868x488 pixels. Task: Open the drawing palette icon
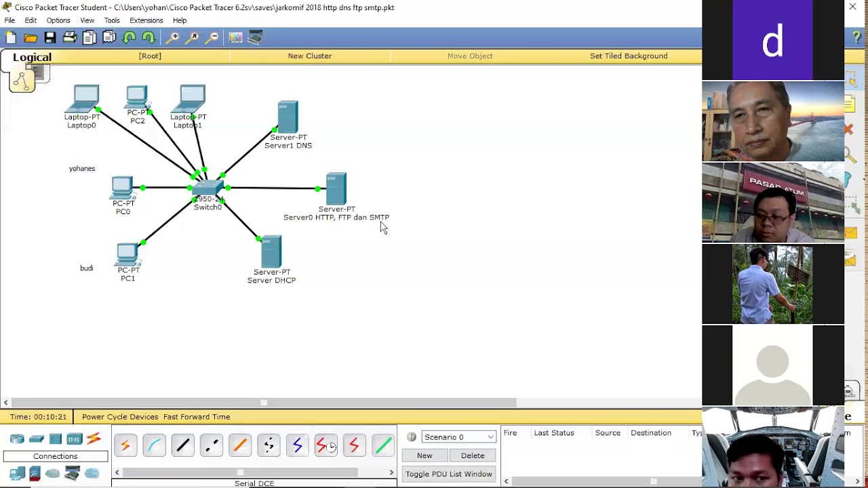pyautogui.click(x=235, y=38)
